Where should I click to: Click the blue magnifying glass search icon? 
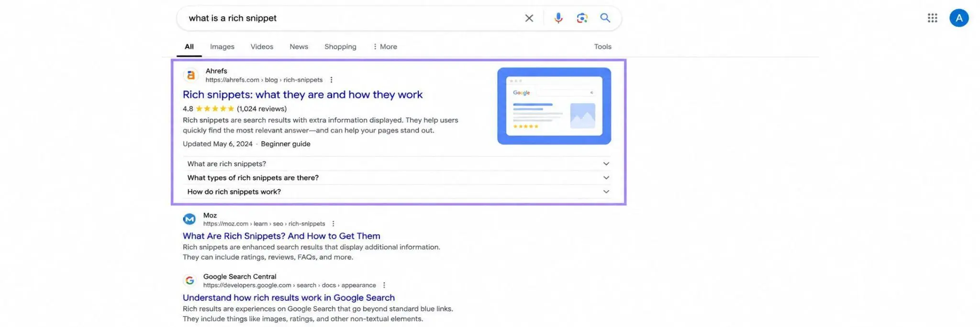[605, 18]
